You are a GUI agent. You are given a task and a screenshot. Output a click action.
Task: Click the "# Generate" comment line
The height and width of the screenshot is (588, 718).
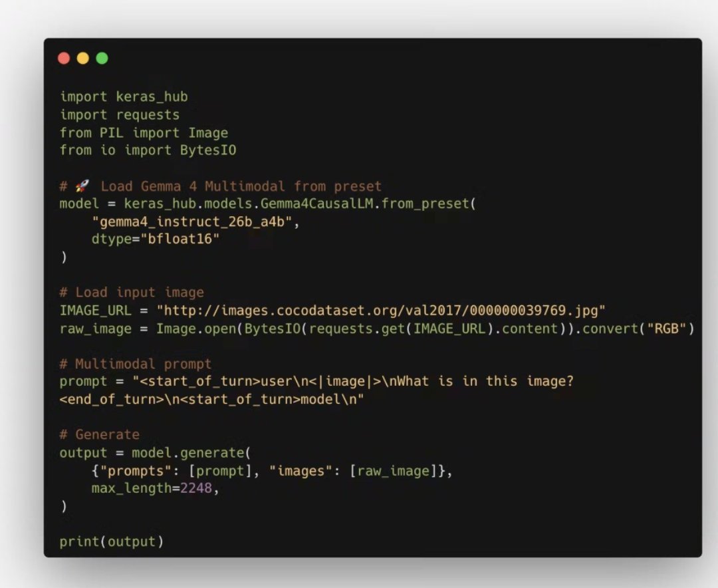point(99,434)
